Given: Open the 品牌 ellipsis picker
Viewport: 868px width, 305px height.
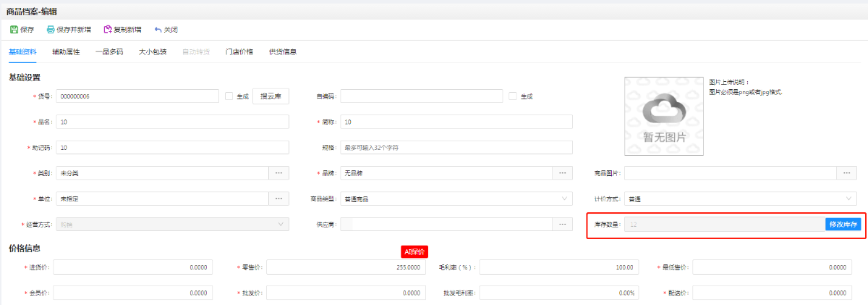Looking at the screenshot, I should [x=562, y=172].
